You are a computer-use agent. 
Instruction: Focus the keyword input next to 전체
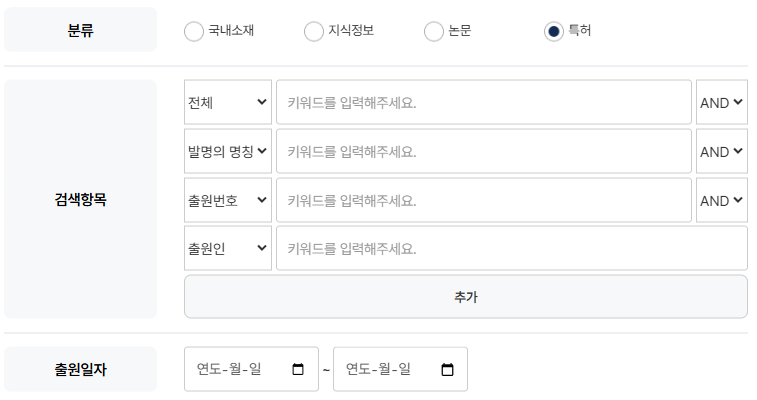(484, 102)
